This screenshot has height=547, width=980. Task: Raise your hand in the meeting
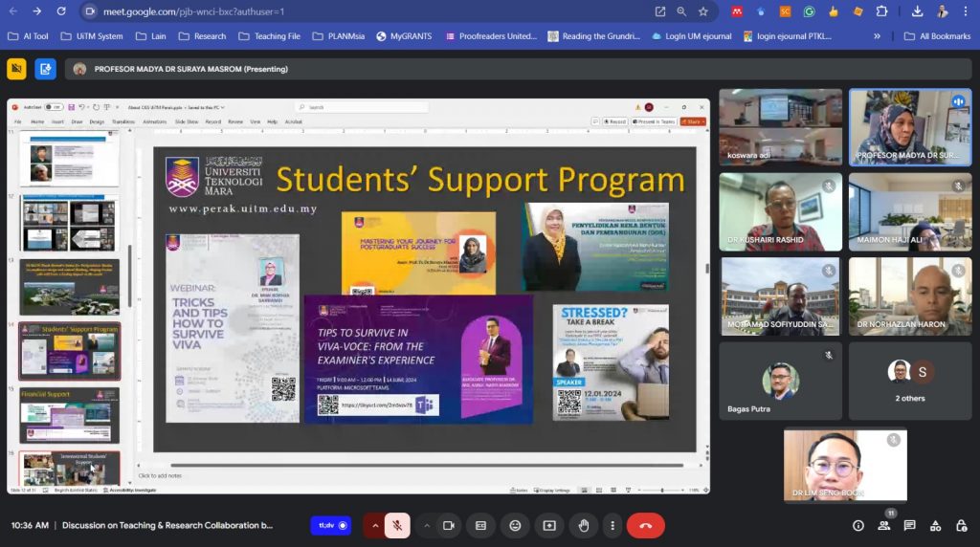tap(583, 525)
